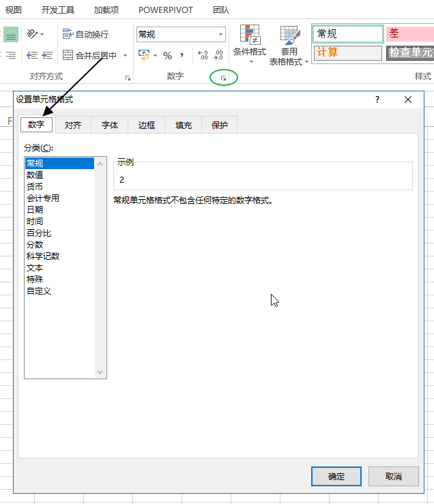This screenshot has width=434, height=504.
Task: Open the Merge & Center (合并后居中) dropdown arrow
Action: 125,55
